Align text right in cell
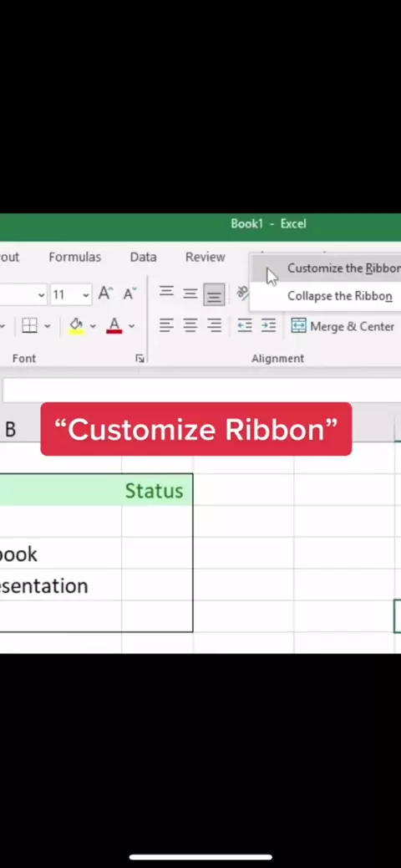The height and width of the screenshot is (868, 401). (214, 325)
